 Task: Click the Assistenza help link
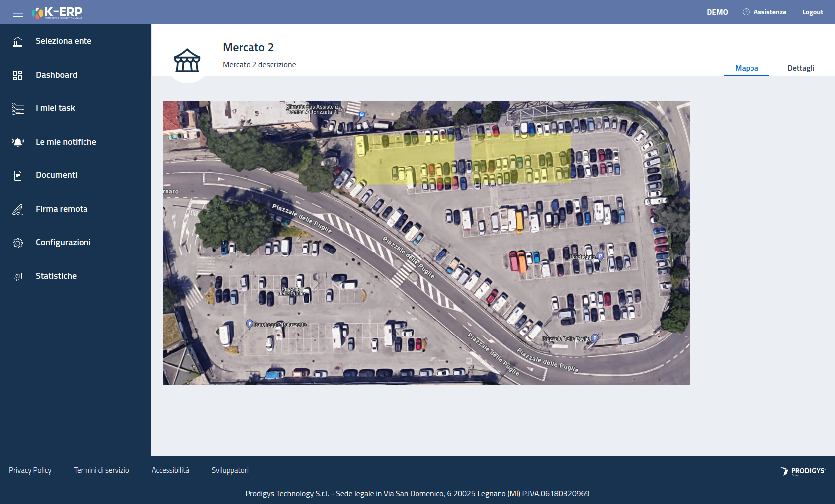point(764,12)
